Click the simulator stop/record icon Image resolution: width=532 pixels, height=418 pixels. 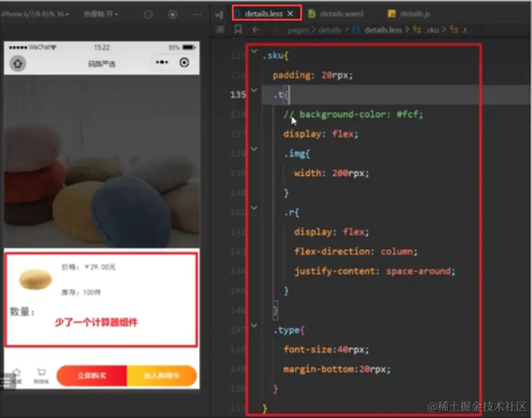click(x=173, y=15)
